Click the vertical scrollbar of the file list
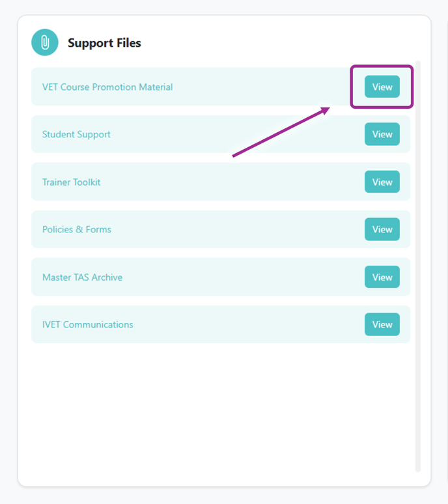 pyautogui.click(x=418, y=266)
